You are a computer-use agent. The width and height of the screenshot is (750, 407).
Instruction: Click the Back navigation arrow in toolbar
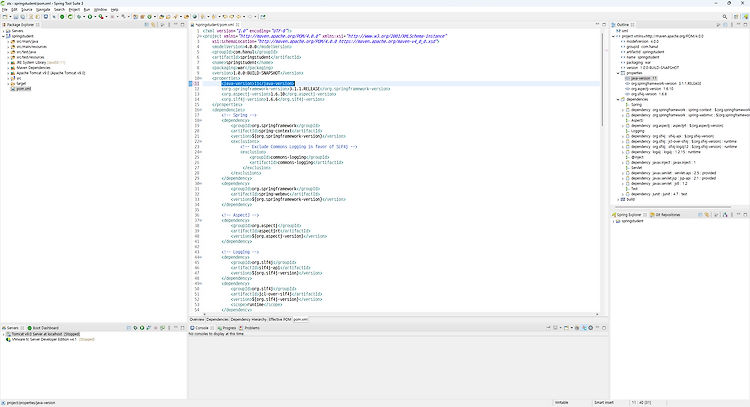point(239,17)
